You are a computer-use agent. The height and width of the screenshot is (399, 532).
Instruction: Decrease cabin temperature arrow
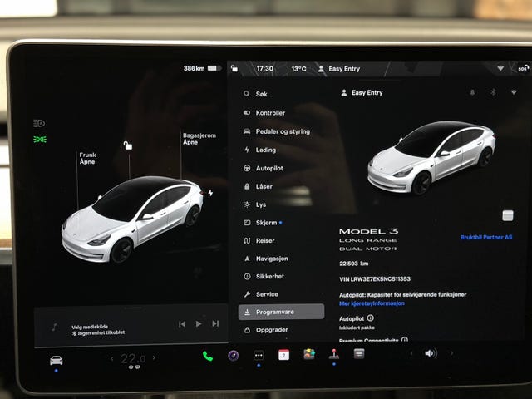[x=112, y=358]
